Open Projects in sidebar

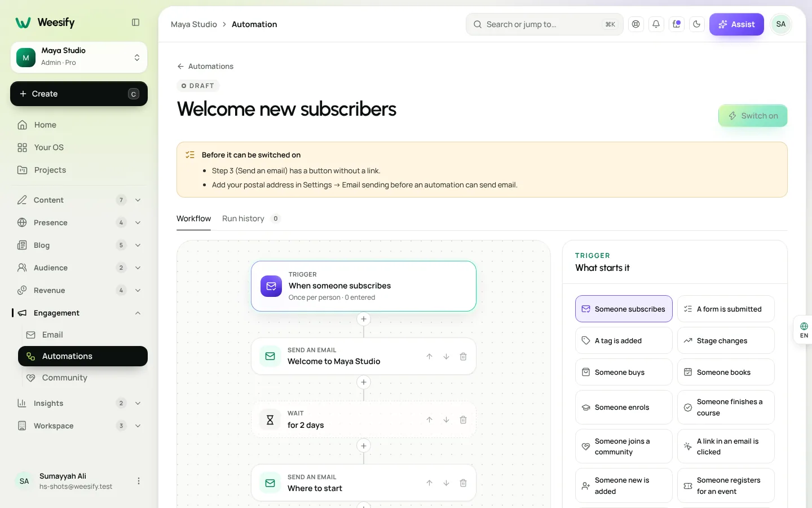[79, 170]
